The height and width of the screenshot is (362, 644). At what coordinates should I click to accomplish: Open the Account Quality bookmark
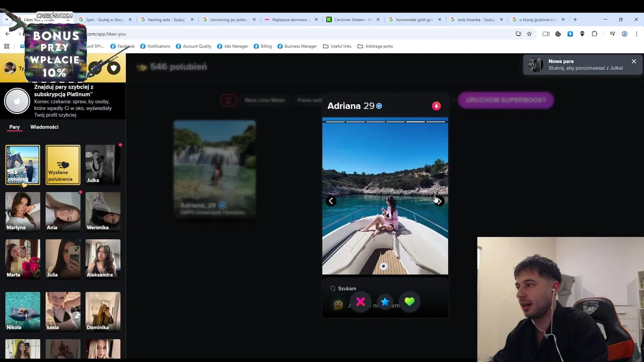click(193, 46)
